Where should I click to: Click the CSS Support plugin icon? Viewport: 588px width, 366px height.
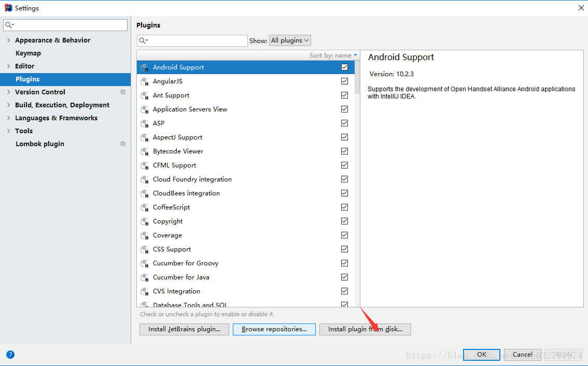click(x=144, y=249)
